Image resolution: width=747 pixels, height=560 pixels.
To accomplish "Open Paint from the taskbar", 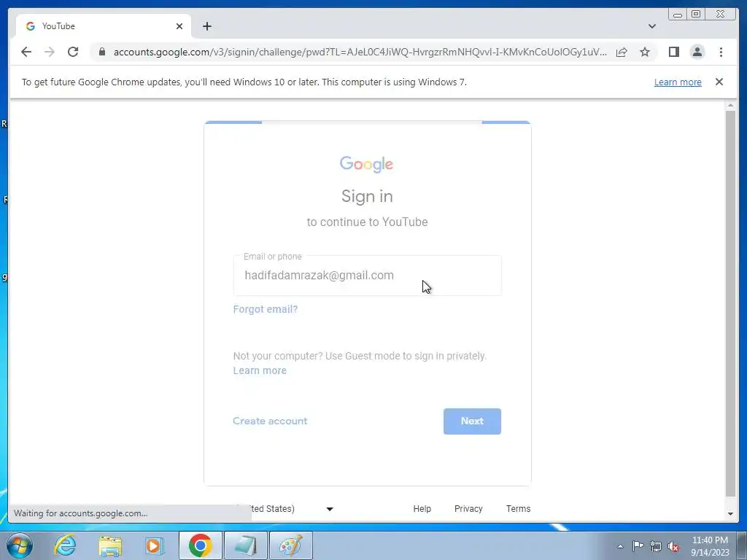I will tap(290, 545).
